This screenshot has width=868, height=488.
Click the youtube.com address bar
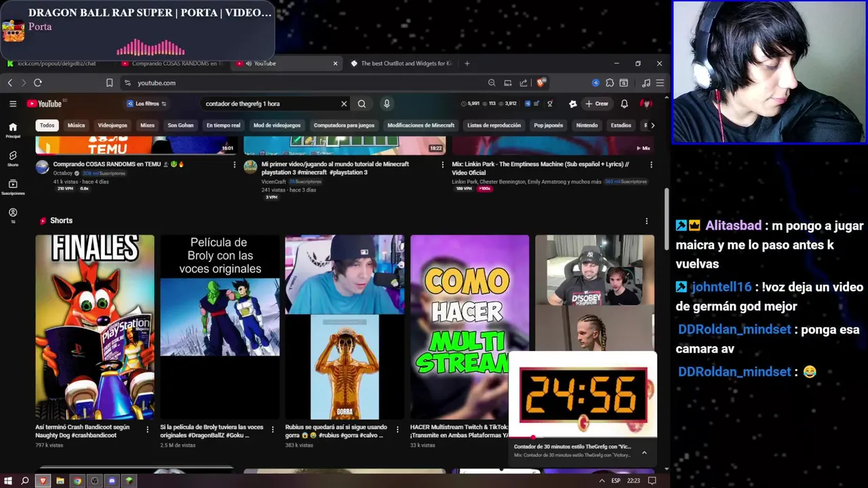[x=302, y=83]
